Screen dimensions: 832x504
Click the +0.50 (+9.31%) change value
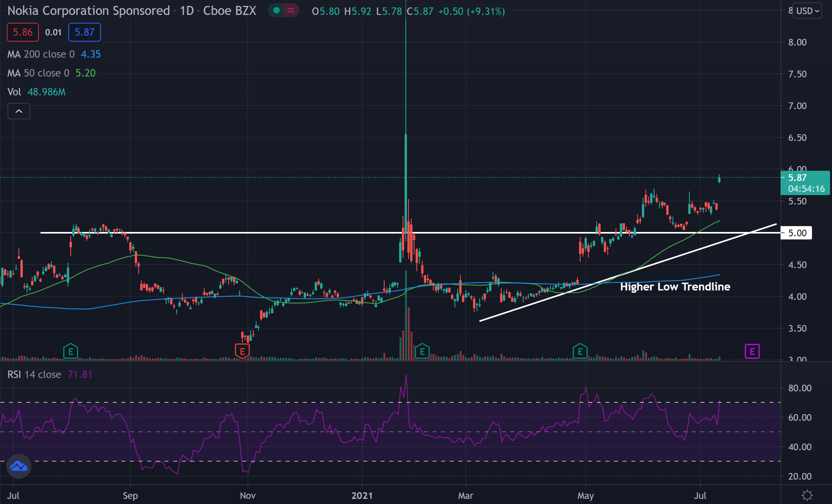click(471, 11)
